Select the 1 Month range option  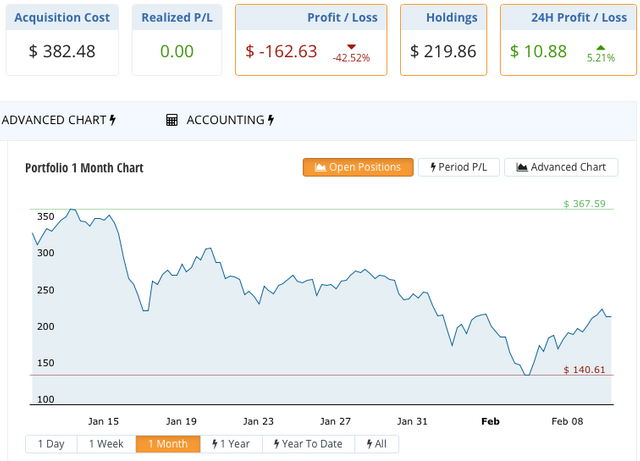pos(168,444)
